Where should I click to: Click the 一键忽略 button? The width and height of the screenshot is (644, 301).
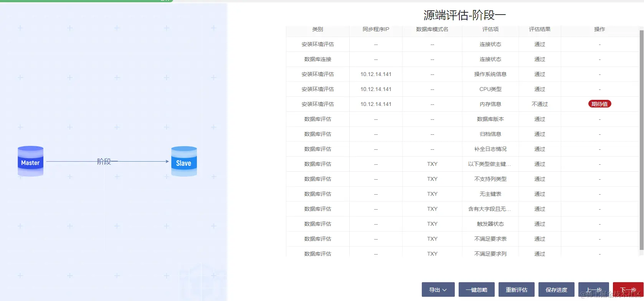(x=476, y=290)
